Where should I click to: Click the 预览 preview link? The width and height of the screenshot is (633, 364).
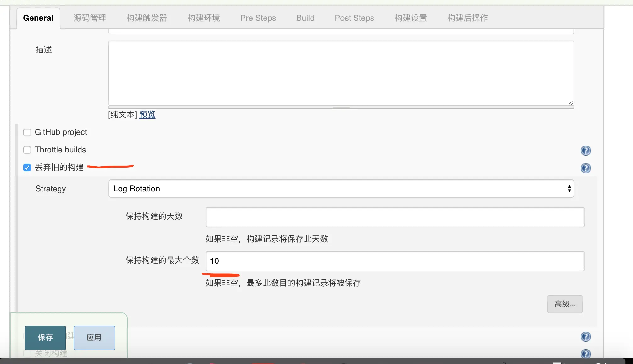click(x=147, y=114)
